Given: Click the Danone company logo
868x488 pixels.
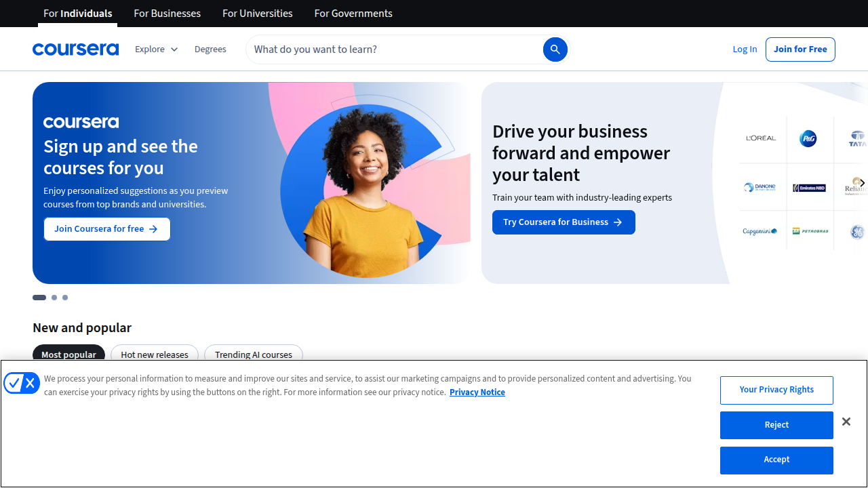Looking at the screenshot, I should pyautogui.click(x=759, y=187).
